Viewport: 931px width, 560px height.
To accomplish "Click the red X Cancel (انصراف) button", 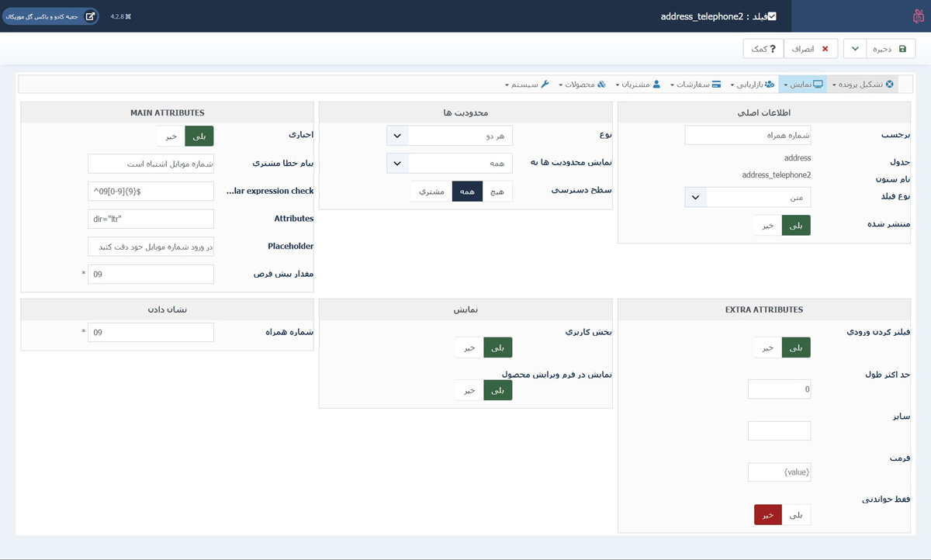I will click(811, 49).
